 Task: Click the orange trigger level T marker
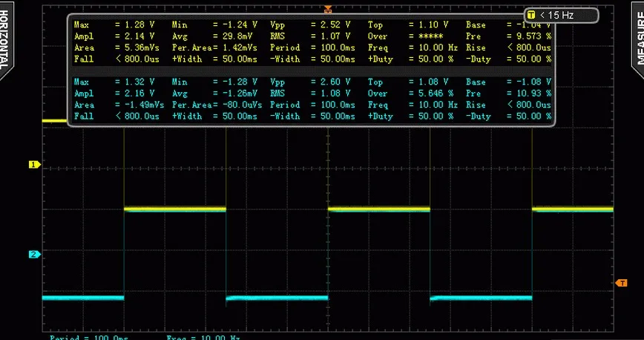click(622, 283)
